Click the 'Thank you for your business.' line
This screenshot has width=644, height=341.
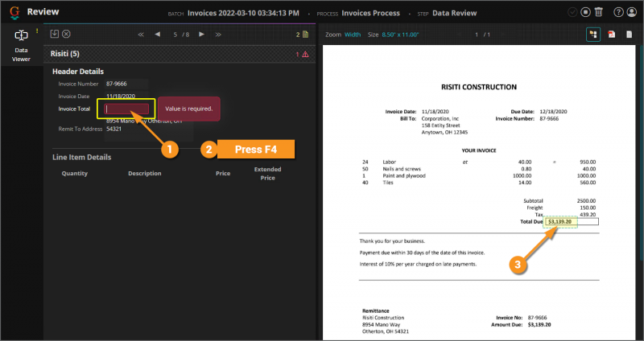pyautogui.click(x=392, y=241)
